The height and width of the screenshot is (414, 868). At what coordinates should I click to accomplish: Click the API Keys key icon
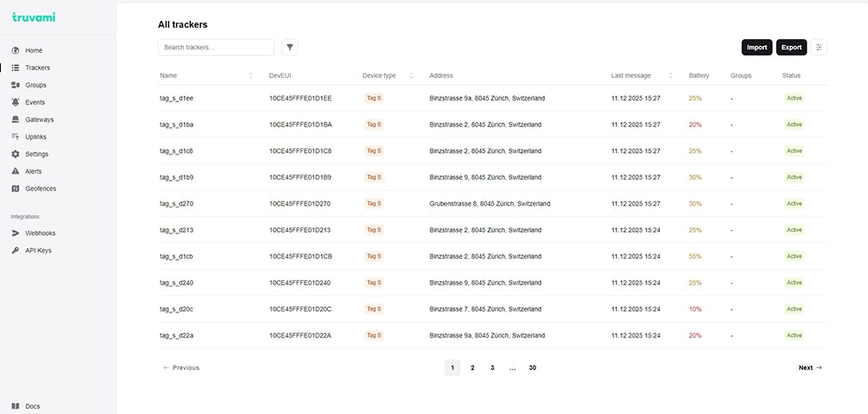pos(16,251)
